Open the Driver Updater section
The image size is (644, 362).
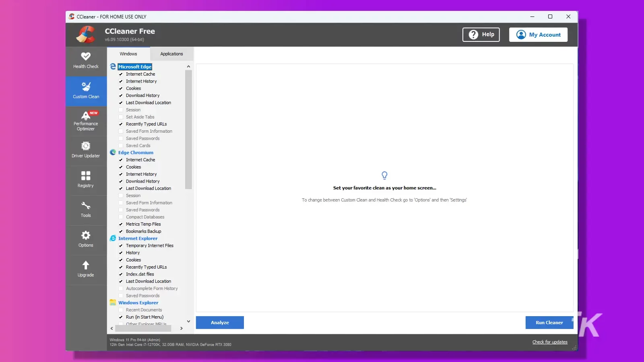[x=86, y=150]
